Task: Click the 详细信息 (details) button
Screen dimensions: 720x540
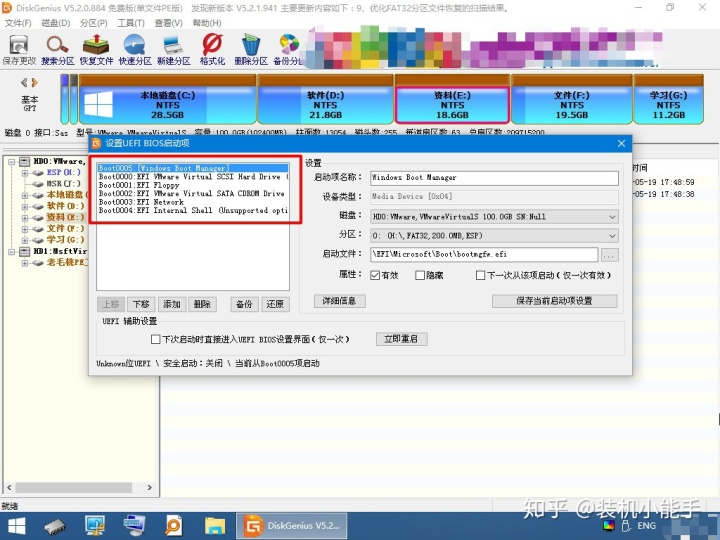Action: [x=340, y=301]
